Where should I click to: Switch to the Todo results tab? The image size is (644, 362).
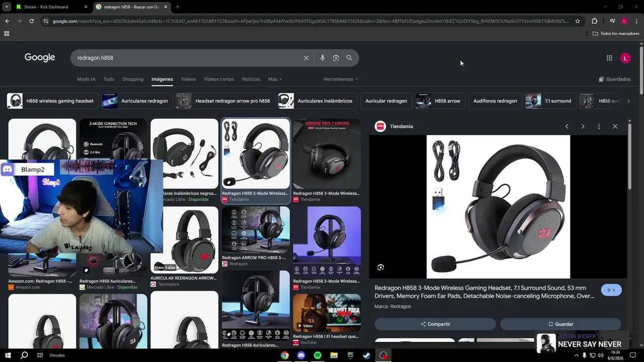pos(109,79)
